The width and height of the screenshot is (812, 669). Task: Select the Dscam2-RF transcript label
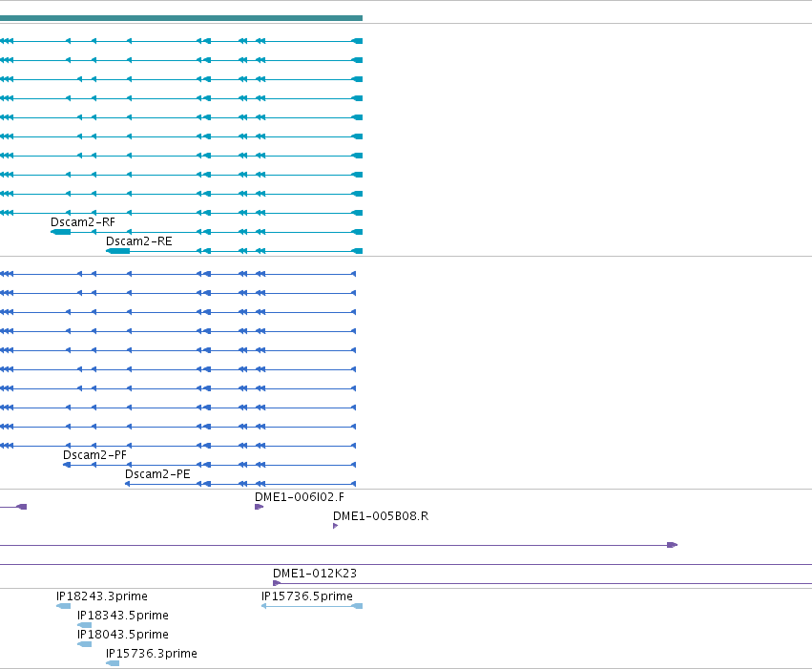(83, 222)
